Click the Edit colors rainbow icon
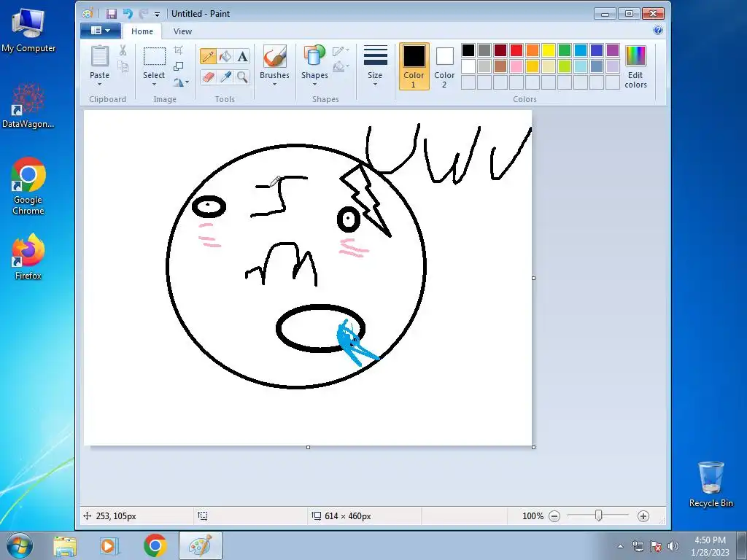Viewport: 747px width, 560px height. click(635, 57)
